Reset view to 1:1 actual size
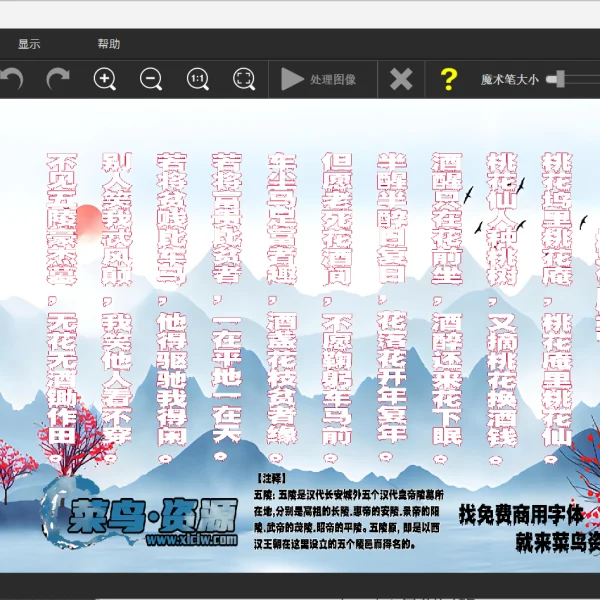 tap(198, 79)
